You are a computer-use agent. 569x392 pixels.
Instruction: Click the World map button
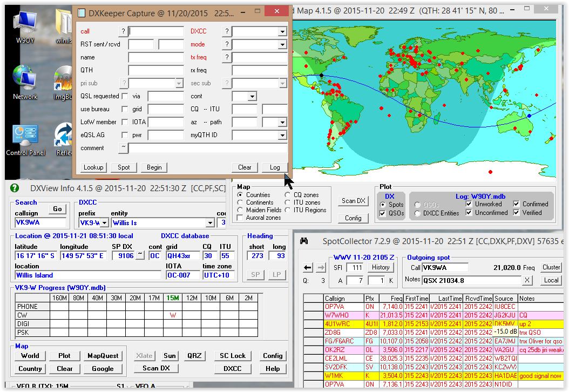click(x=30, y=356)
